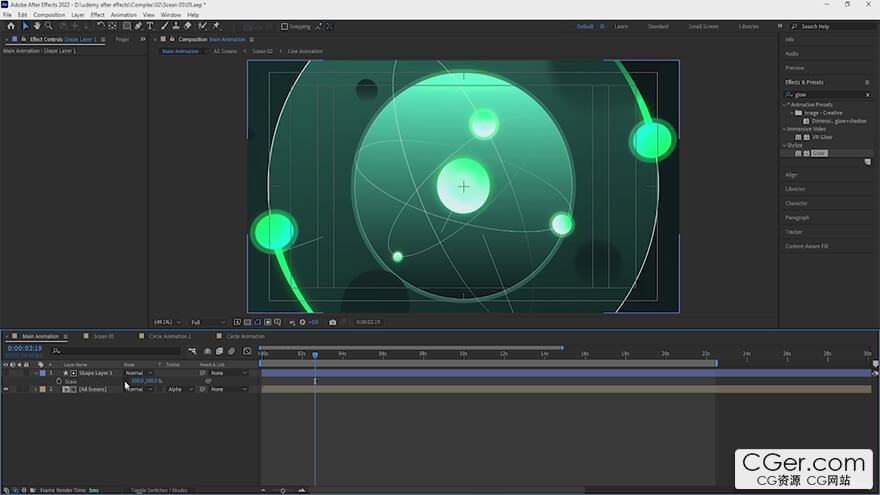880x495 pixels.
Task: Click the timeline zoom slider
Action: point(283,490)
